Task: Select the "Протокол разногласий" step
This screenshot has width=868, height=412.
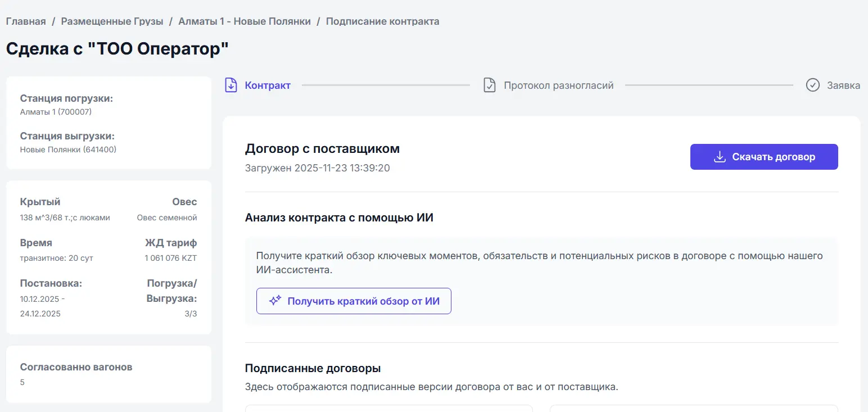Action: pyautogui.click(x=557, y=85)
